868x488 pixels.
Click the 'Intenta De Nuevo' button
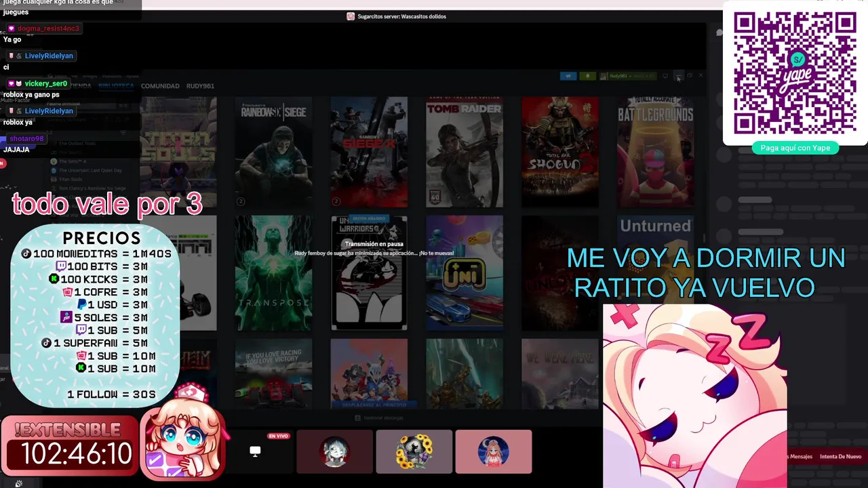(841, 457)
